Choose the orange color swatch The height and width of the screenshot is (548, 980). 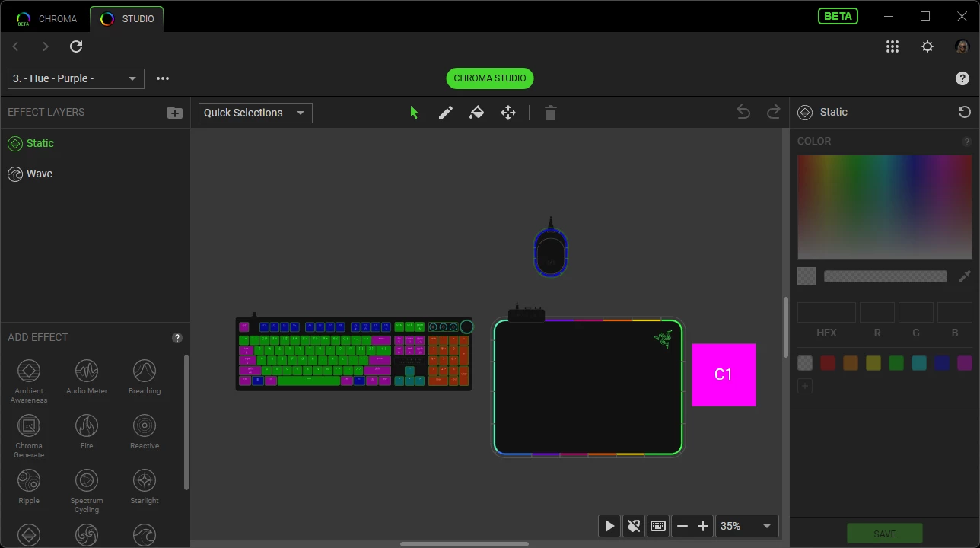(x=851, y=363)
